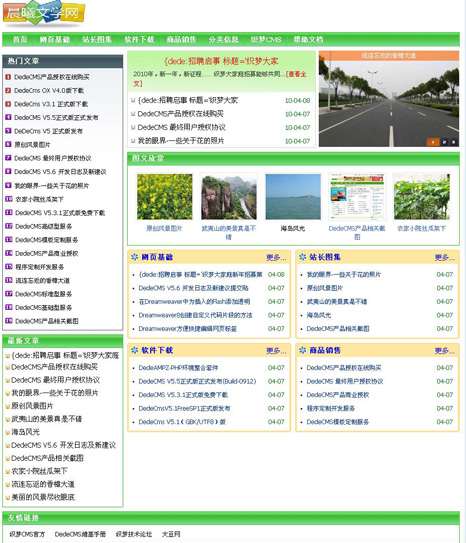
Task: Open the 农家小院丝瓜架下 plants thumbnail
Action: point(422,197)
